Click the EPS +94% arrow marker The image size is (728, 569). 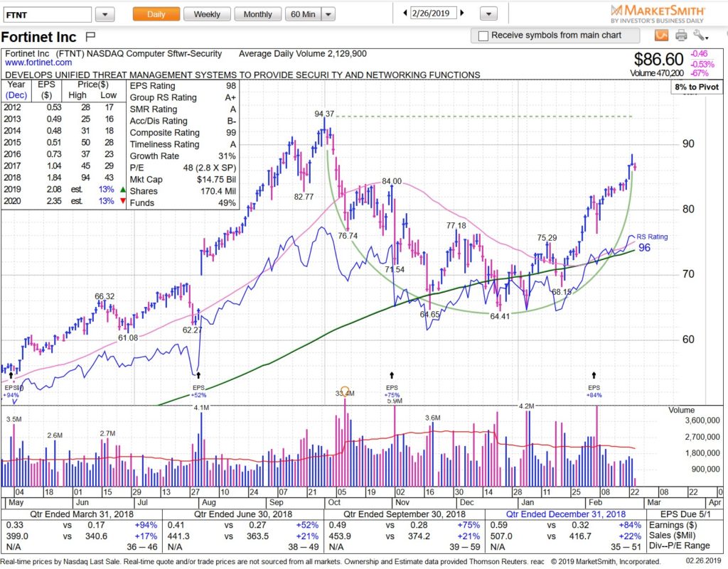(x=11, y=375)
